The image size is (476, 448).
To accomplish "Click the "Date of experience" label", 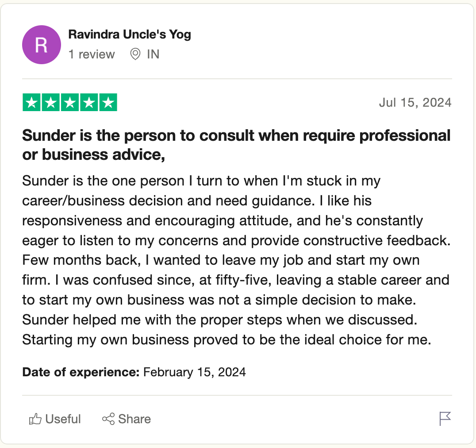I will tap(81, 372).
